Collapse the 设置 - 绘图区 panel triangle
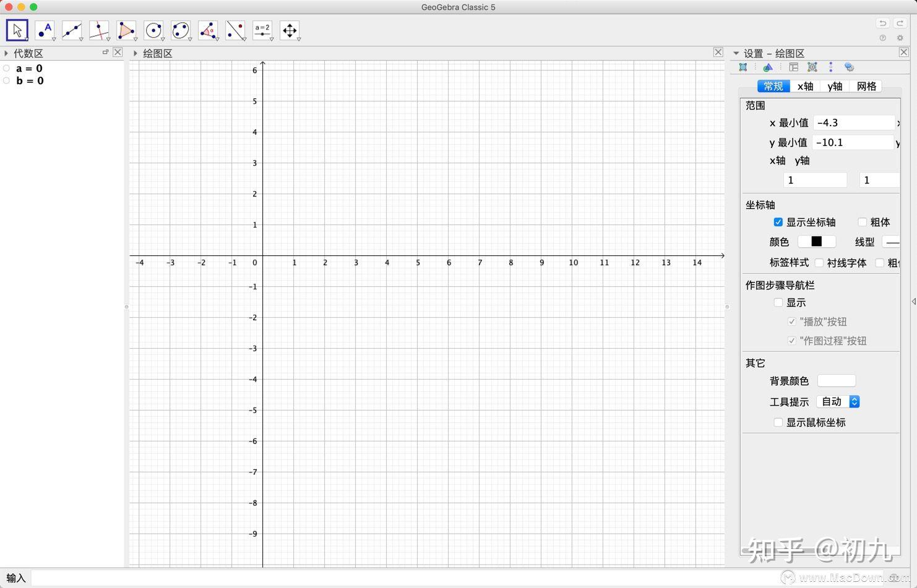Viewport: 917px width, 588px height. (x=736, y=53)
